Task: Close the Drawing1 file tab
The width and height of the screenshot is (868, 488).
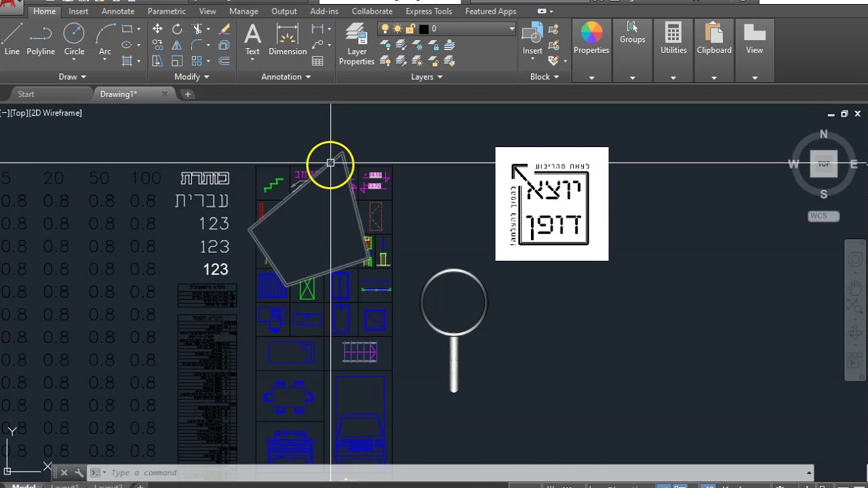Action: tap(164, 94)
